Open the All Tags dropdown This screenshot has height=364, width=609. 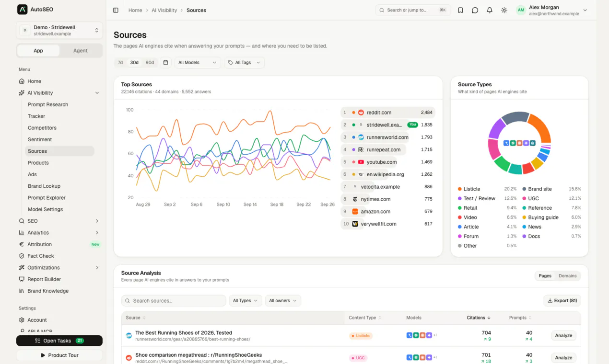244,63
